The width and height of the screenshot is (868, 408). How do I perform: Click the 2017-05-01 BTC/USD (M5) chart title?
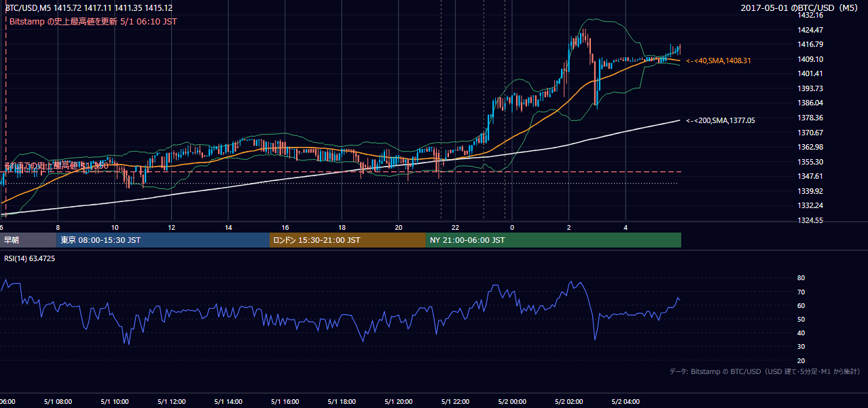click(800, 8)
